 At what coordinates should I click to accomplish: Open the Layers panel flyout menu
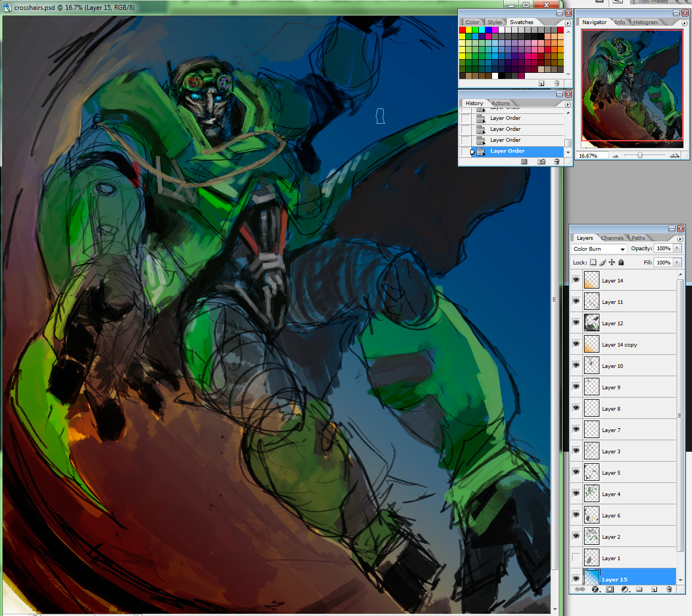click(680, 239)
